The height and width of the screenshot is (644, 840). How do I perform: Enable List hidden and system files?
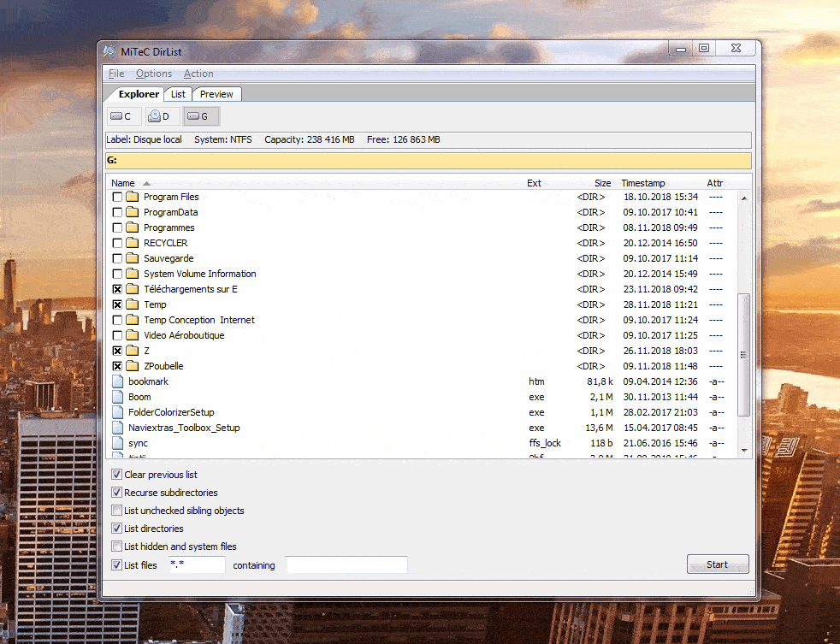pyautogui.click(x=116, y=546)
